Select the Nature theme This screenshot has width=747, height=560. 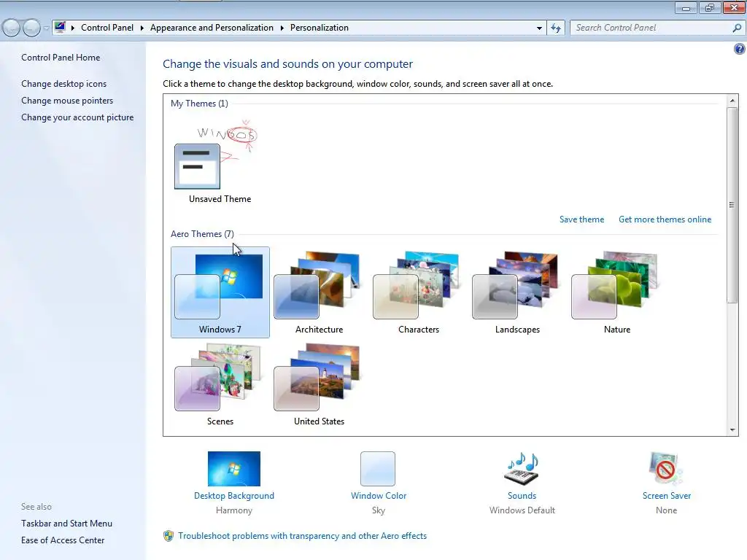tap(617, 292)
